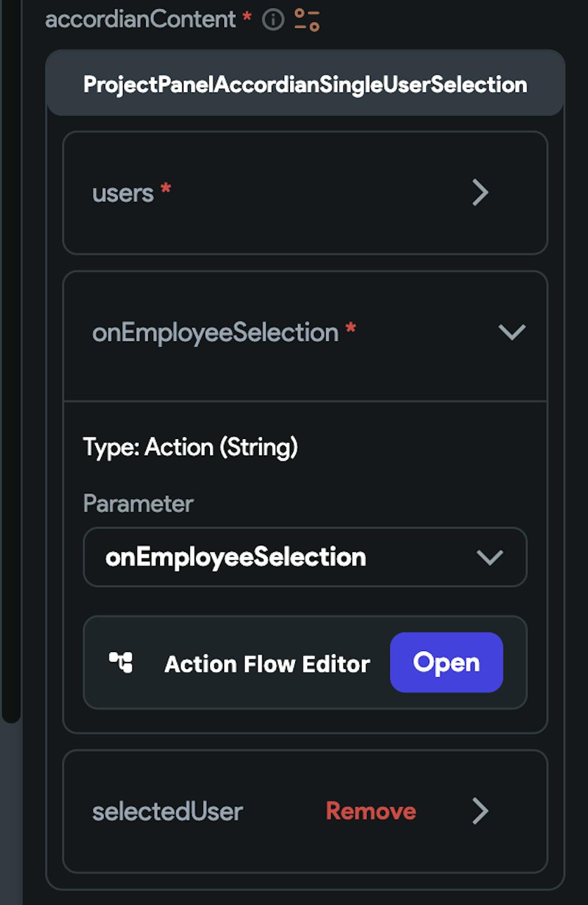The height and width of the screenshot is (905, 588).
Task: Remove the selectedUser parameter
Action: click(371, 811)
